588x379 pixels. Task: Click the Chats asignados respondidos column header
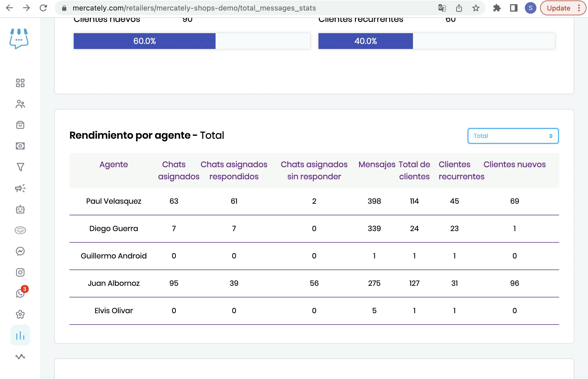coord(234,171)
